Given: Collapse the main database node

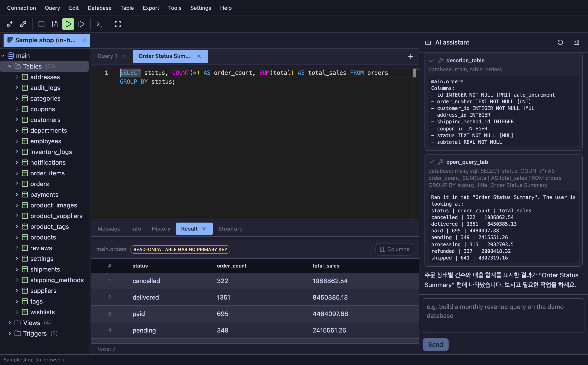Looking at the screenshot, I should tap(3, 56).
